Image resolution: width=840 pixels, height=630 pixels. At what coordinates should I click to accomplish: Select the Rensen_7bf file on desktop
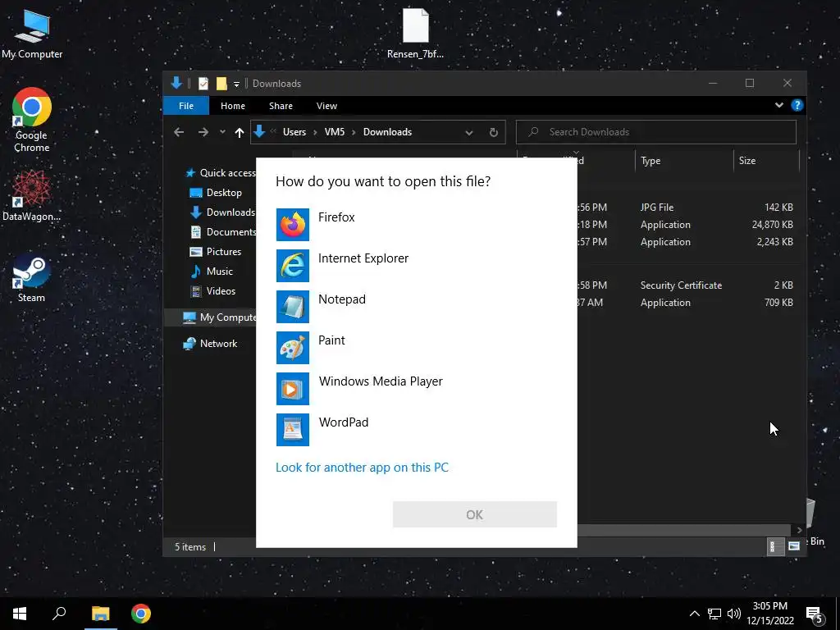[x=415, y=33]
